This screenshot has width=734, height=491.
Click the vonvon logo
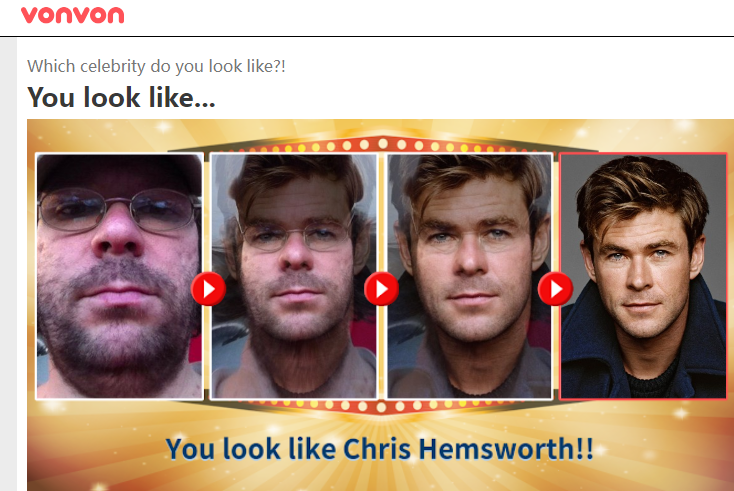[73, 15]
